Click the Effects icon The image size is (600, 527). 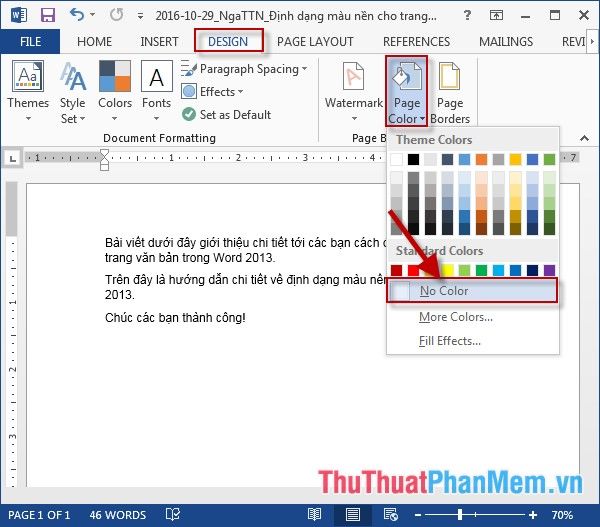(189, 92)
